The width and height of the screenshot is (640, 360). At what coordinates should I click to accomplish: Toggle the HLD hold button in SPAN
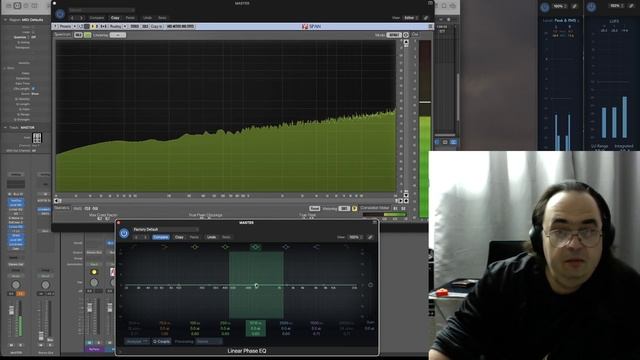78,35
